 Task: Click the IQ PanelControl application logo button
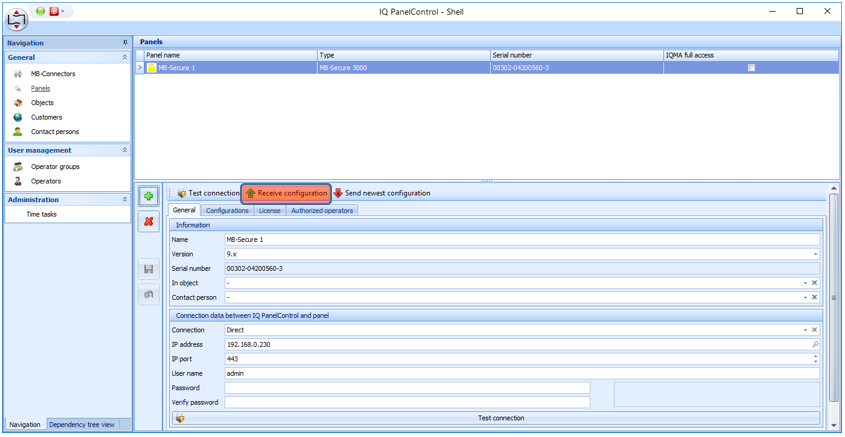click(18, 19)
